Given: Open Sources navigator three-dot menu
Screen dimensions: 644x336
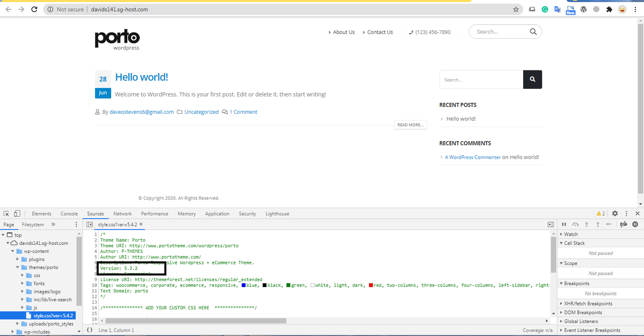Looking at the screenshot, I should pos(76,224).
